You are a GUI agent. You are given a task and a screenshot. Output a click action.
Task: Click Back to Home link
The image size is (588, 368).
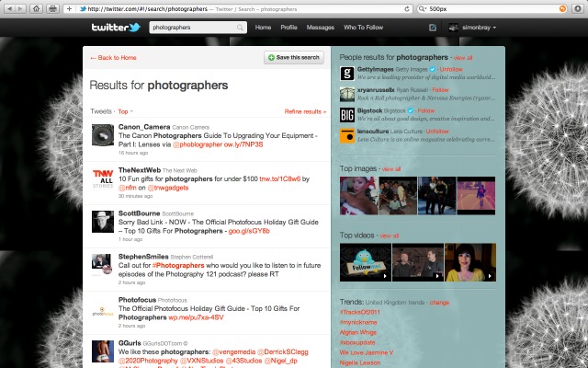pos(113,57)
